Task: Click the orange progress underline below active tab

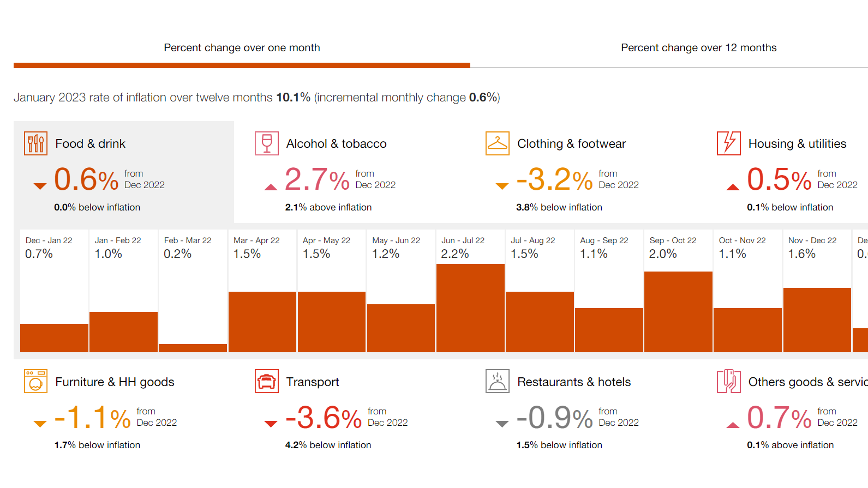Action: click(242, 65)
